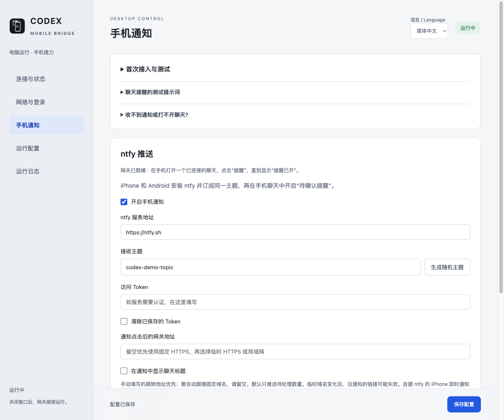
Task: Enable 在通知中显示聊天标题 checkbox
Action: point(124,371)
